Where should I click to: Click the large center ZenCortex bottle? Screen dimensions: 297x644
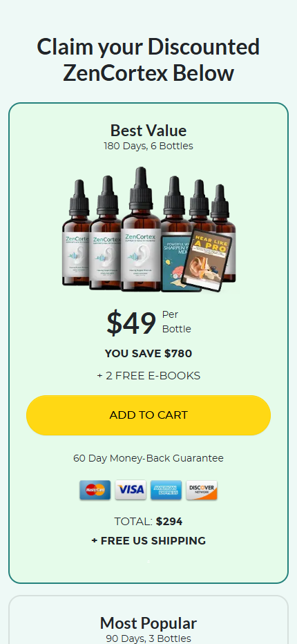pos(141,229)
